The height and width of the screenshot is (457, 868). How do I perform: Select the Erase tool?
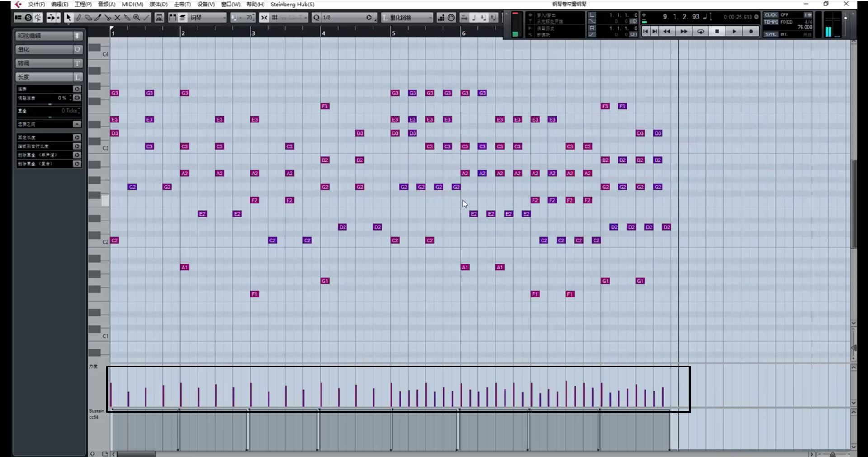[x=88, y=18]
